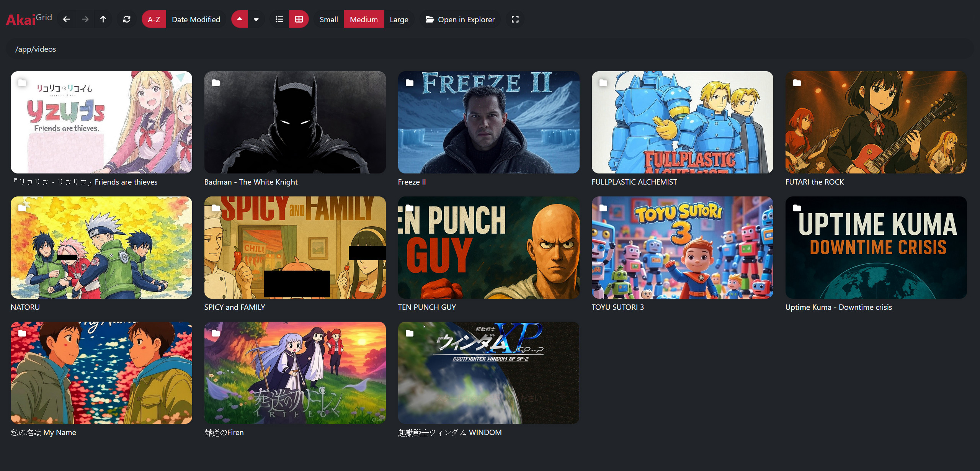Open the TEN PUNCH GUY folder thumbnail
The width and height of the screenshot is (980, 471).
[x=488, y=247]
